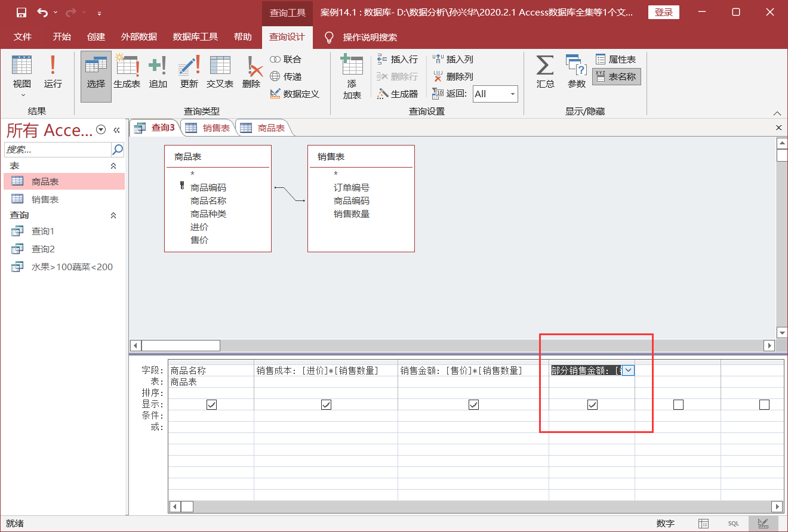
Task: Undo the last action
Action: (x=42, y=13)
